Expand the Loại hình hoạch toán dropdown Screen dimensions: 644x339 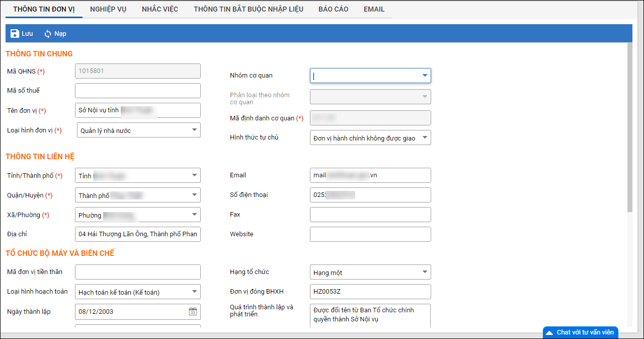point(194,292)
